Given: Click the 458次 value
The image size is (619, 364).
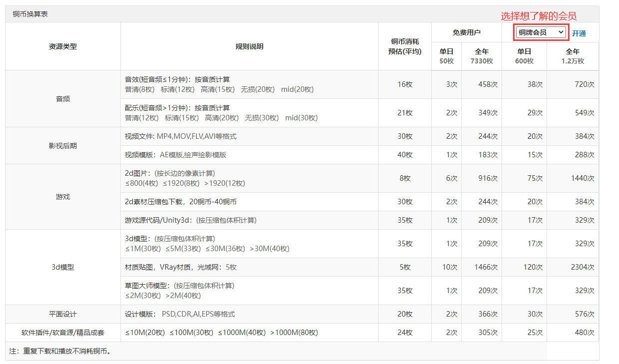Looking at the screenshot, I should pos(488,84).
